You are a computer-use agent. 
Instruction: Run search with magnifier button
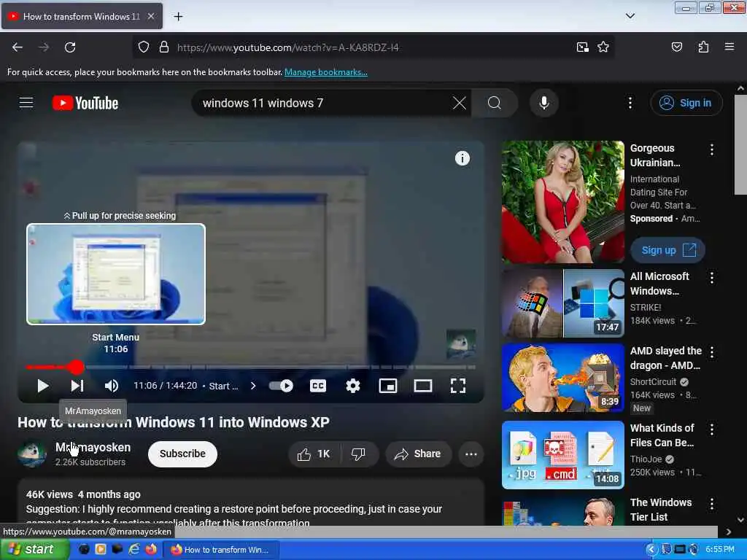click(495, 103)
